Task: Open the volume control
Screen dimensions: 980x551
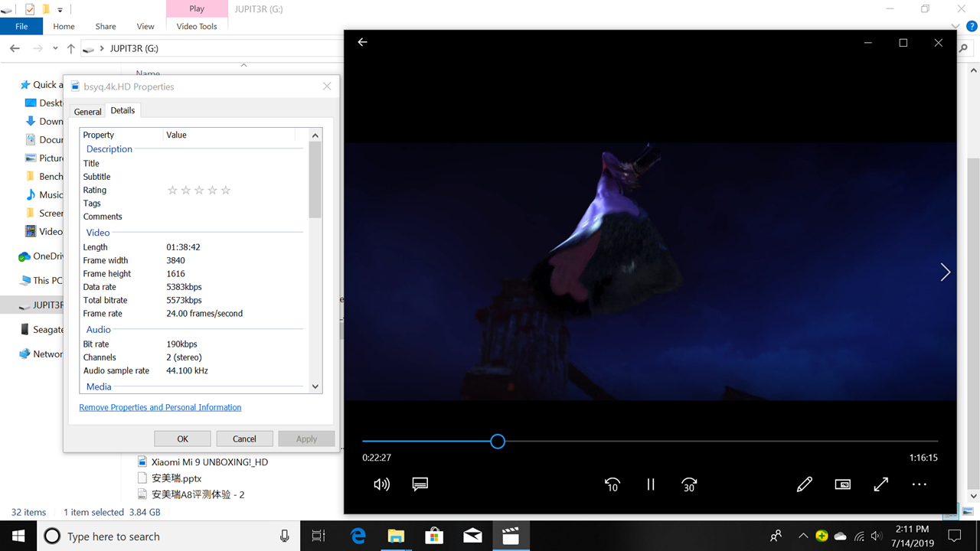Action: (381, 484)
